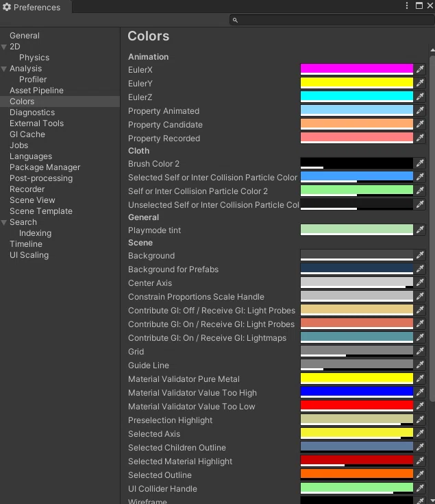The height and width of the screenshot is (504, 435).
Task: Select Package Manager preferences
Action: (x=45, y=167)
